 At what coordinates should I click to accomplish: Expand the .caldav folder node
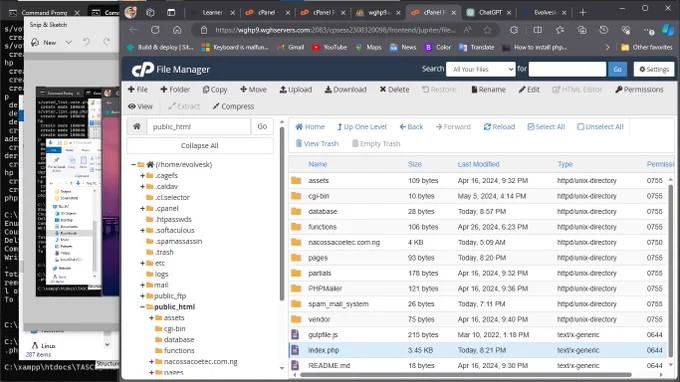[x=142, y=186]
